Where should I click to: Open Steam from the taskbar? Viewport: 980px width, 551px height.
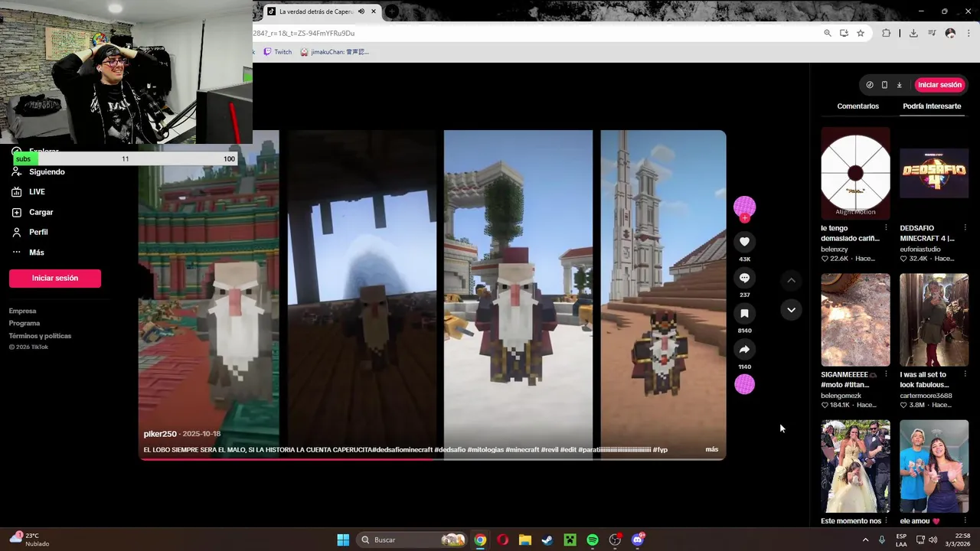547,540
